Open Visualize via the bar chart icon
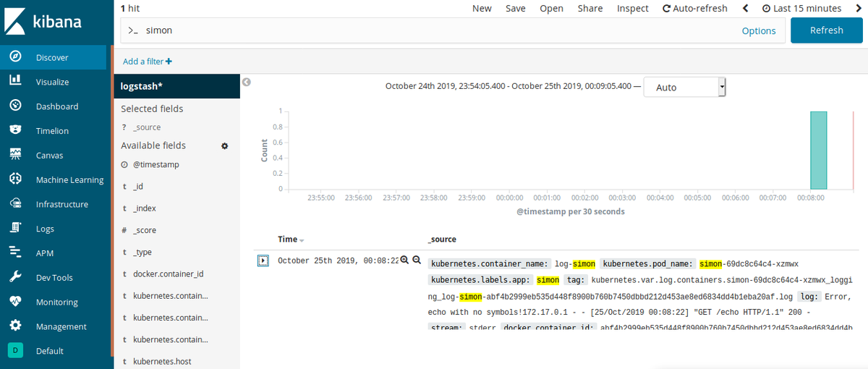This screenshot has height=369, width=868. click(x=15, y=82)
